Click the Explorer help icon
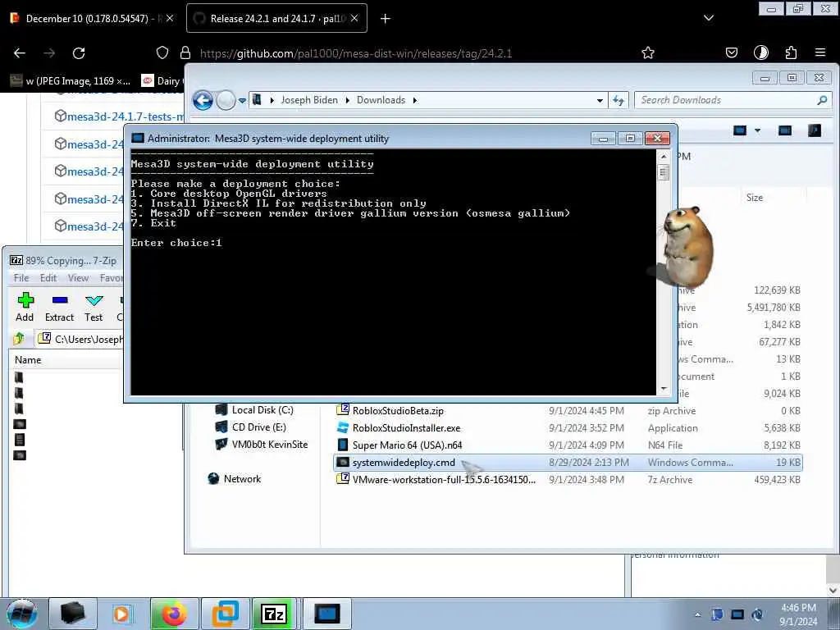Viewport: 840px width, 630px height. tap(815, 130)
